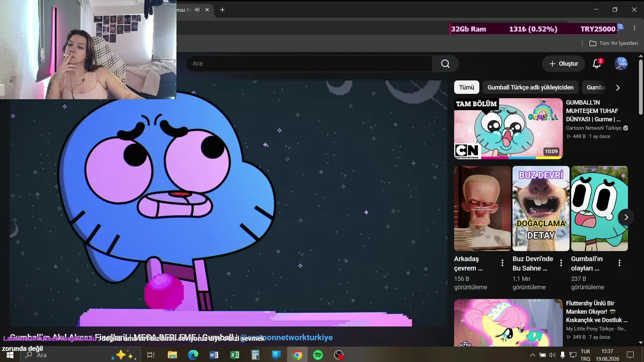Screen dimensions: 644x362
Task: Open the volume control in system tray
Action: [x=552, y=355]
